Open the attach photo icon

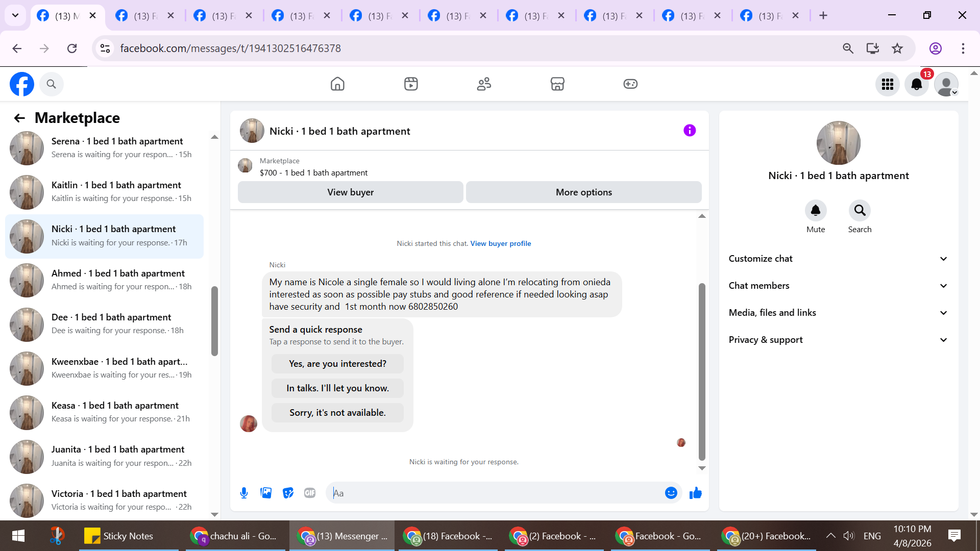pyautogui.click(x=266, y=493)
